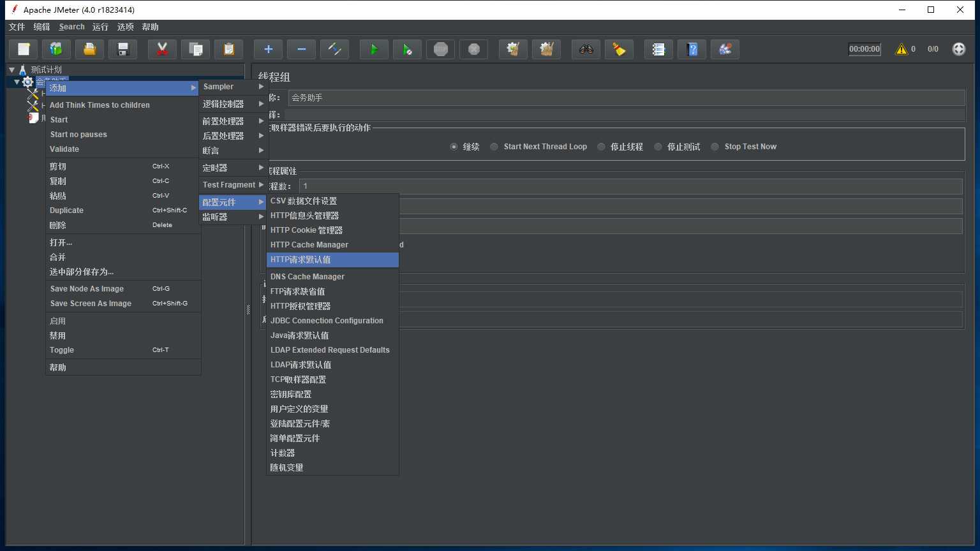Click the thread count field showing 1
Screen dimensions: 980x551
[630, 186]
